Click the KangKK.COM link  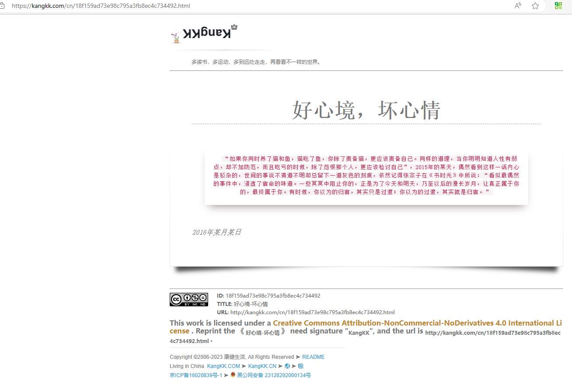tap(223, 366)
